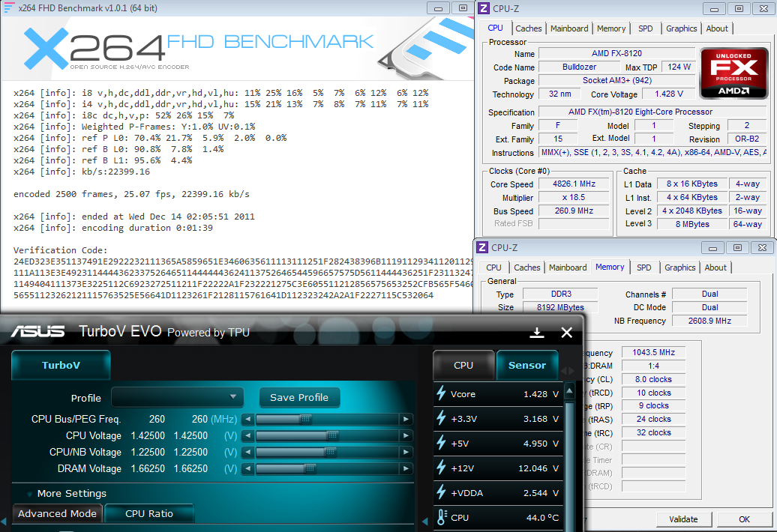Adjust the CPU Voltage slider handle
Image resolution: width=777 pixels, height=532 pixels.
333,436
